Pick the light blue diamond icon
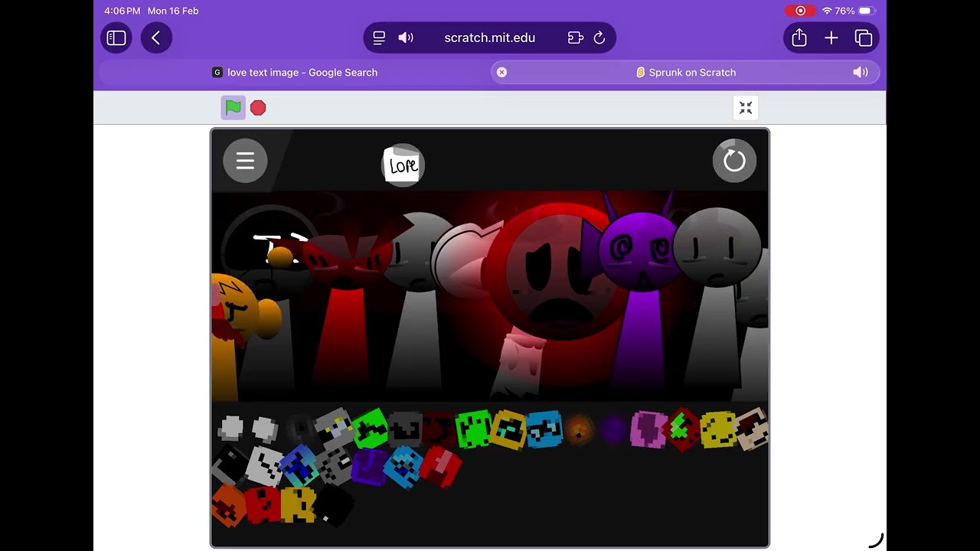 403,467
